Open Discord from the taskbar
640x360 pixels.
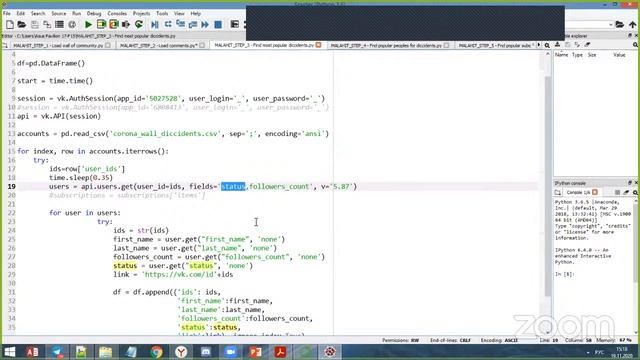point(206,352)
